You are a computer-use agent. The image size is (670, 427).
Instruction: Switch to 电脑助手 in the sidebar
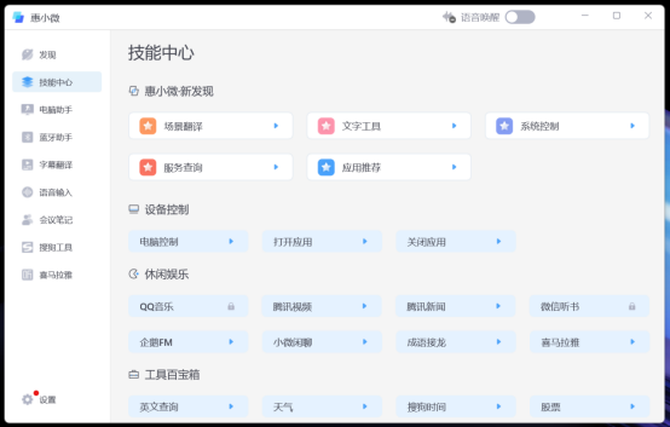(57, 109)
